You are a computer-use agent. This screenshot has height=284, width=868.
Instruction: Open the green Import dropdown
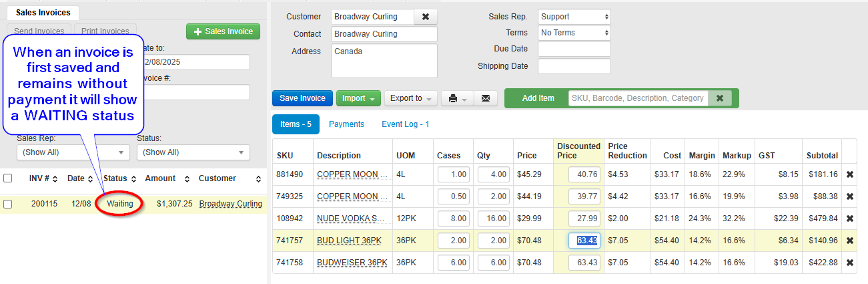click(358, 98)
